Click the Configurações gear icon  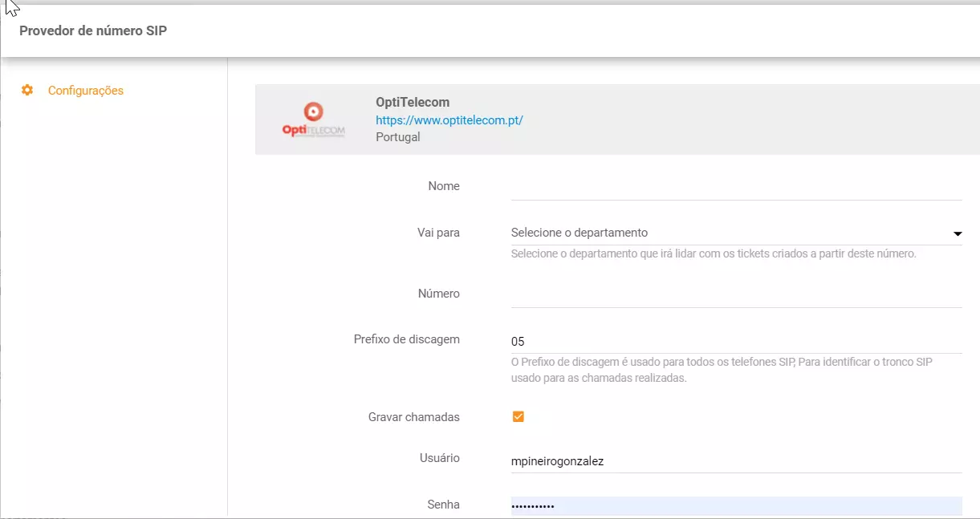point(26,90)
